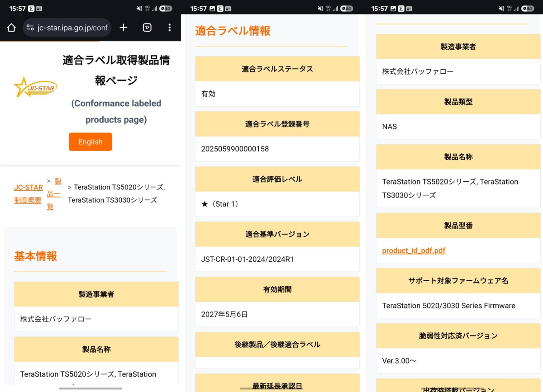Click the status value 有効
The image size is (543, 392).
click(x=209, y=94)
